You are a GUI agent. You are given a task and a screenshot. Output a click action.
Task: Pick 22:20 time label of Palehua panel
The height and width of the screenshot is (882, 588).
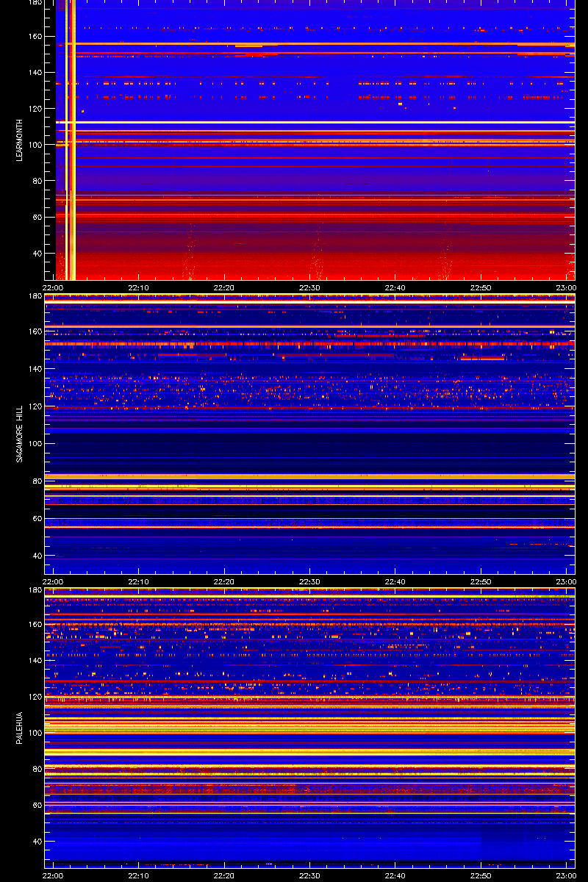click(x=224, y=875)
